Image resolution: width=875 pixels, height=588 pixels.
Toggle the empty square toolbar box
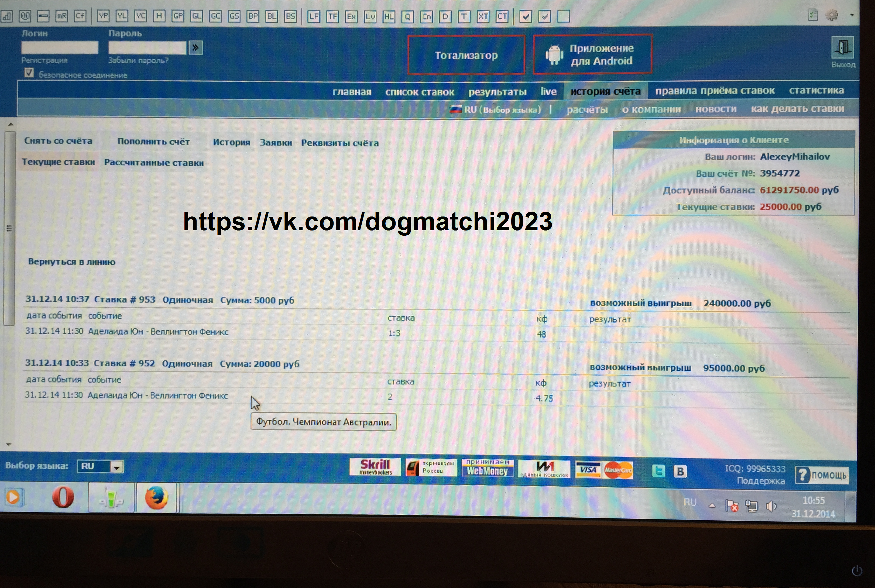pyautogui.click(x=563, y=16)
